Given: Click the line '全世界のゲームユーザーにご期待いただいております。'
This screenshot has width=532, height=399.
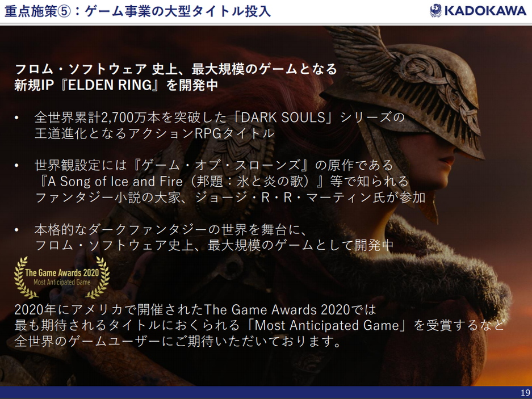Looking at the screenshot, I should pyautogui.click(x=178, y=341).
